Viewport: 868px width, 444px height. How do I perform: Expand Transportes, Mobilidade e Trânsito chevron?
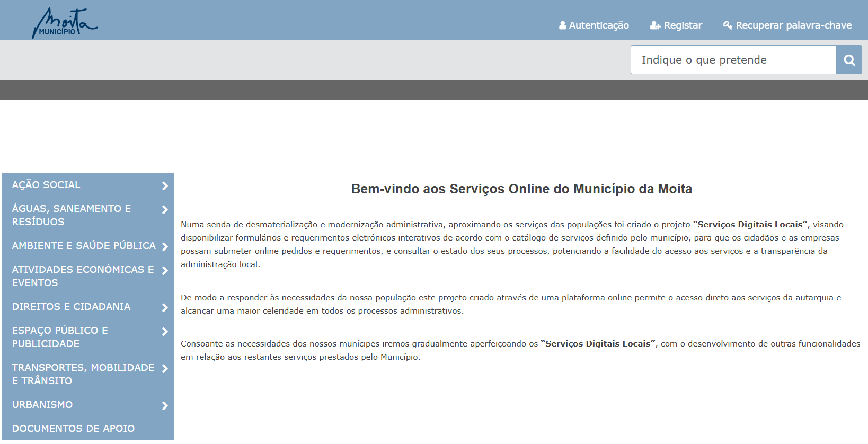point(165,369)
